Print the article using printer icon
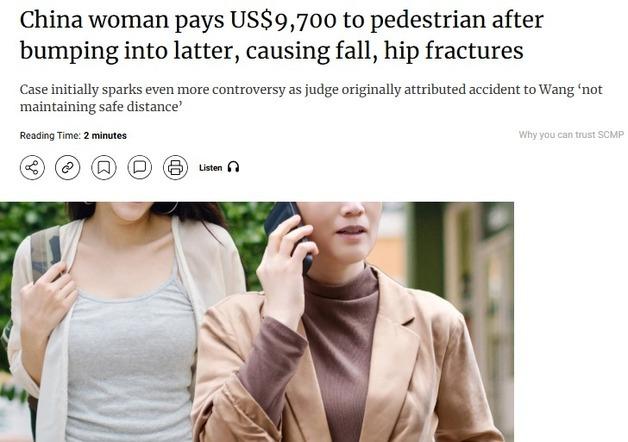Viewport: 628px width, 442px height. 175,167
